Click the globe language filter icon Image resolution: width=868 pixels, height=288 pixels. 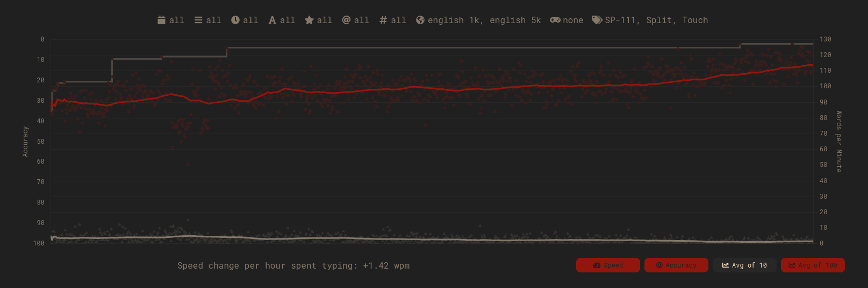tap(420, 20)
